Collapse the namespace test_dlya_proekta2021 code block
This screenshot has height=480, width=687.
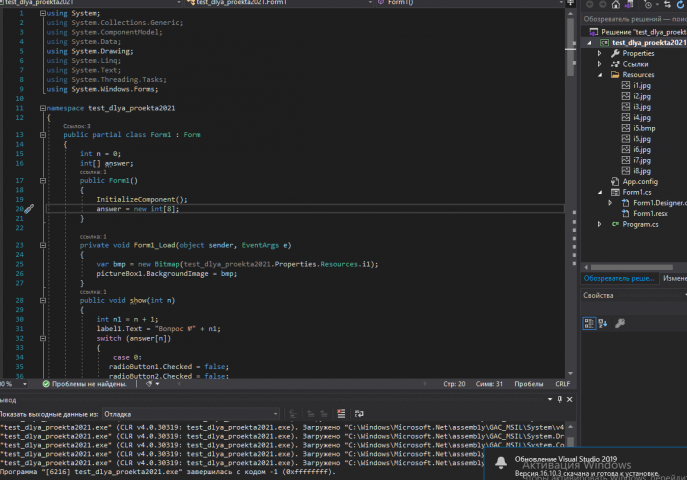pos(41,106)
